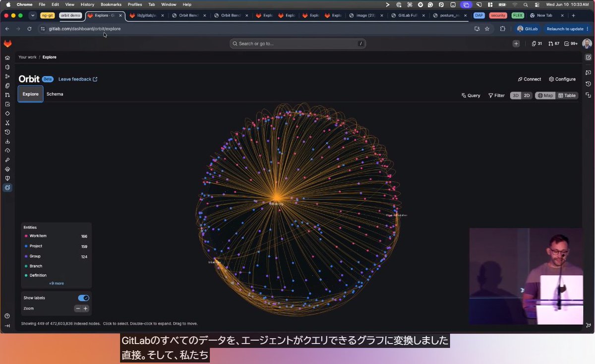The image size is (595, 364).
Task: Open the Chrome tab search dropdown arrow
Action: click(x=33, y=15)
